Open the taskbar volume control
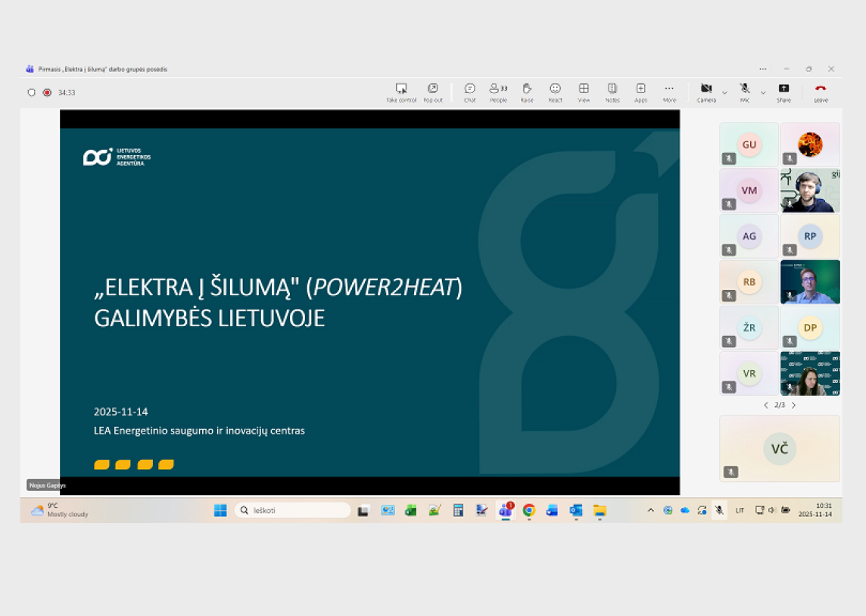The width and height of the screenshot is (866, 616). [771, 510]
